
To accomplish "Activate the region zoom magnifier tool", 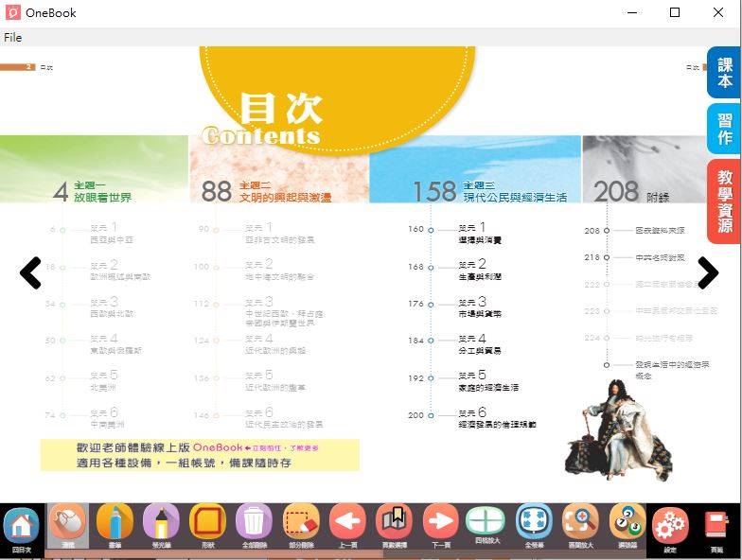I will tap(581, 526).
